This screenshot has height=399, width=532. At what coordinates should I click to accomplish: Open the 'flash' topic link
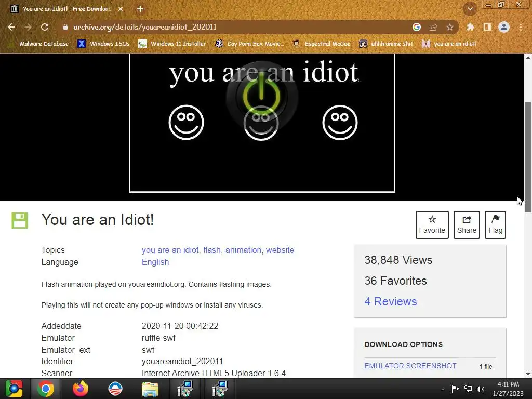(212, 250)
